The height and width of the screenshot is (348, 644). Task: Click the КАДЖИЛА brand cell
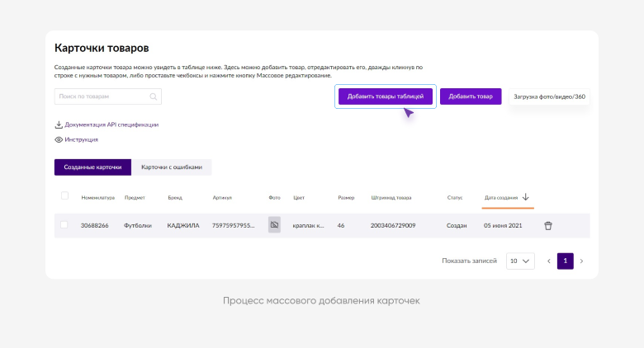tap(183, 226)
